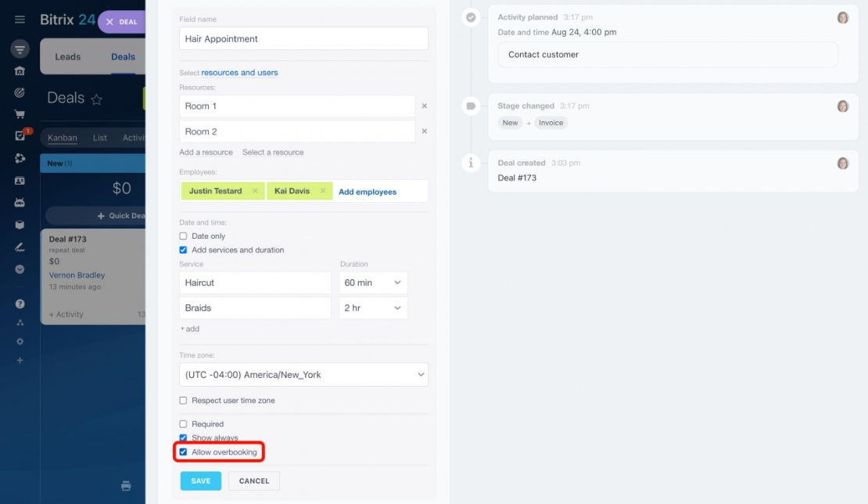Switch to the Leads tab
Screen dimensions: 868x504
pyautogui.click(x=67, y=56)
